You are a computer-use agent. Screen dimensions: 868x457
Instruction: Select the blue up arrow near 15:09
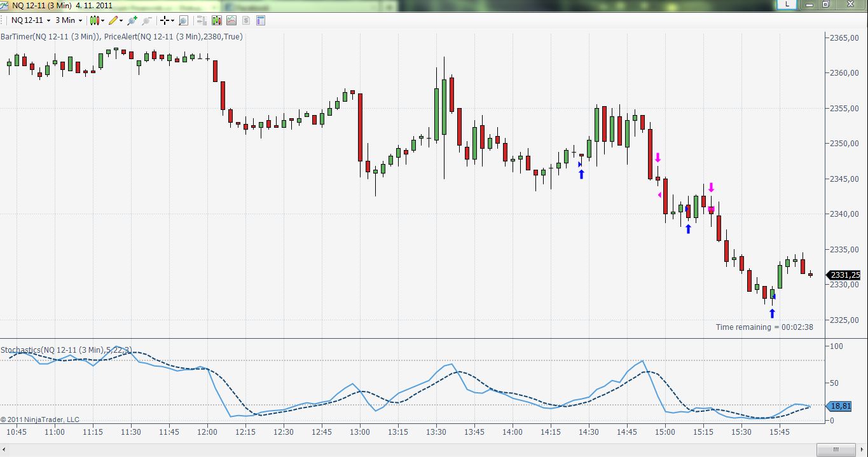click(x=688, y=229)
